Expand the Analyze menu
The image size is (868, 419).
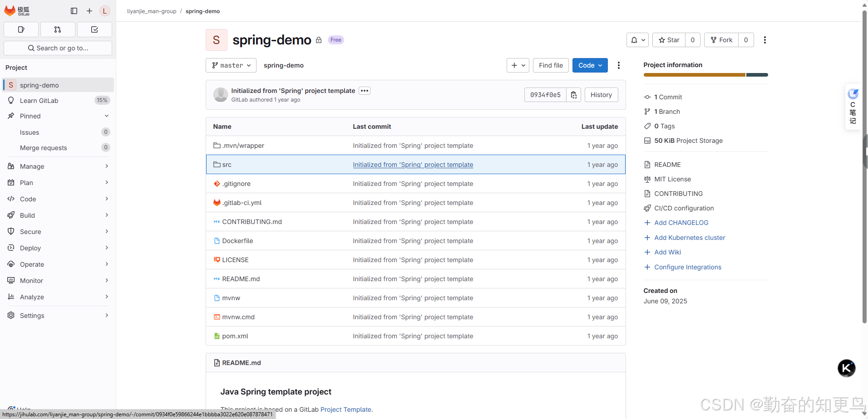click(58, 297)
